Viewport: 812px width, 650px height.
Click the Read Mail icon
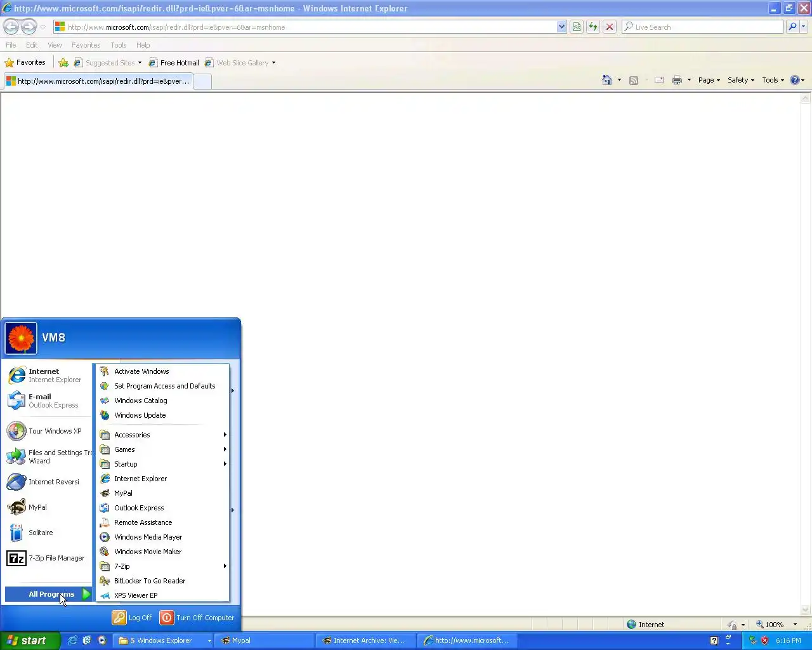659,80
